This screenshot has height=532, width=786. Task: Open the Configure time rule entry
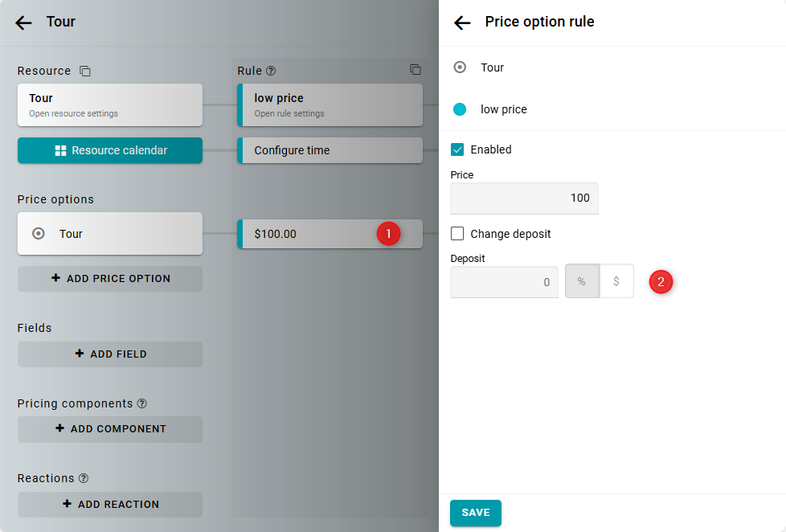(330, 150)
